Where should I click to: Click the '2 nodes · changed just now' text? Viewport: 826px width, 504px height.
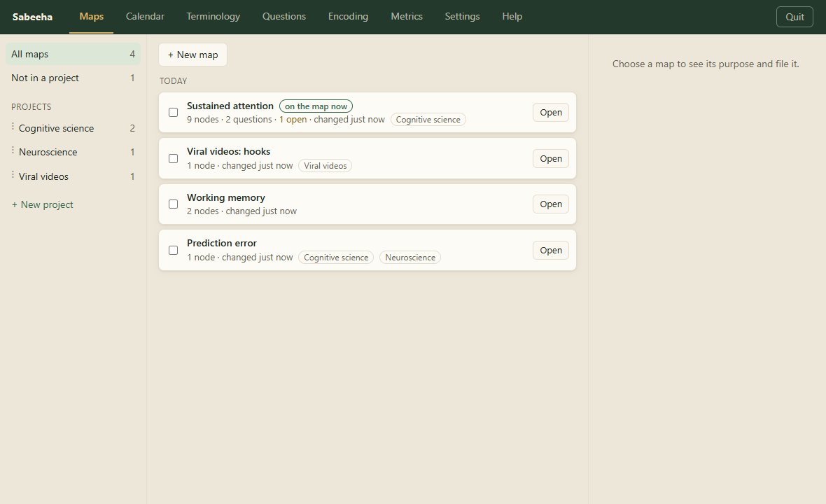tap(241, 211)
